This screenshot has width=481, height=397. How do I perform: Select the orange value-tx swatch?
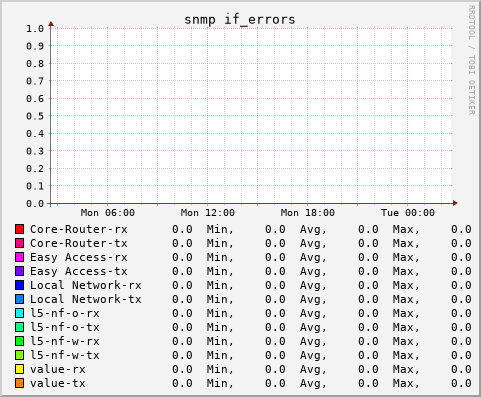(x=20, y=383)
